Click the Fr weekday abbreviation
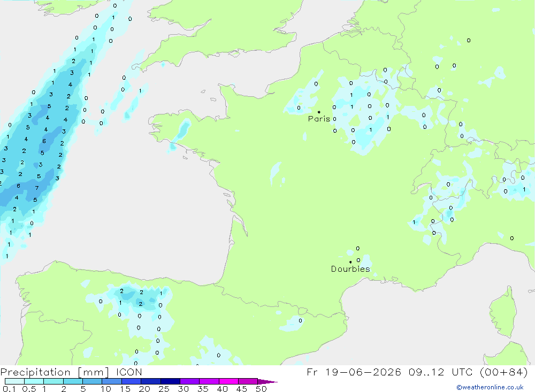Screen dimensions: 535x392 pos(312,372)
